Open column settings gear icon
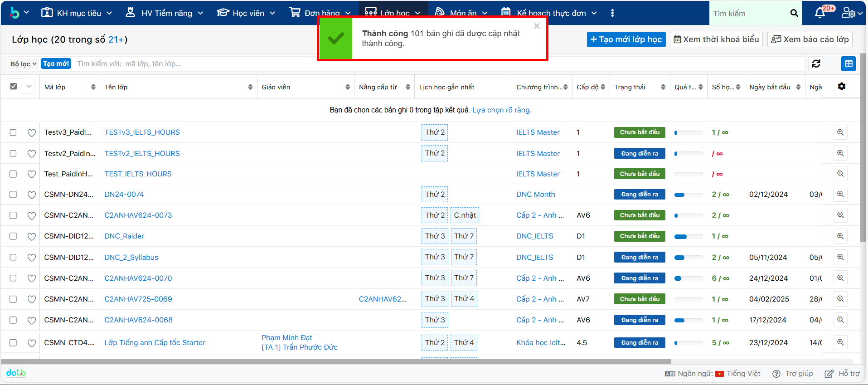Viewport: 868px width, 385px height. pyautogui.click(x=841, y=87)
